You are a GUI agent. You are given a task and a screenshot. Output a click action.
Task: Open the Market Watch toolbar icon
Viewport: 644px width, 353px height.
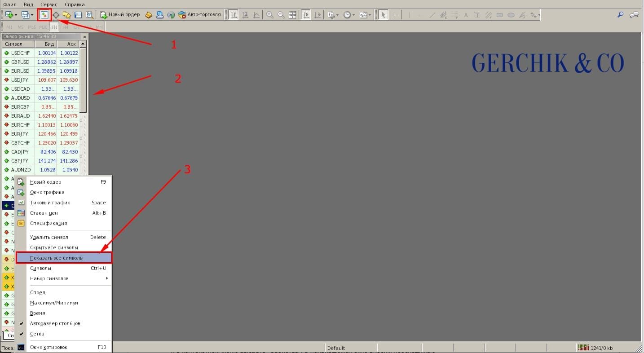point(44,15)
